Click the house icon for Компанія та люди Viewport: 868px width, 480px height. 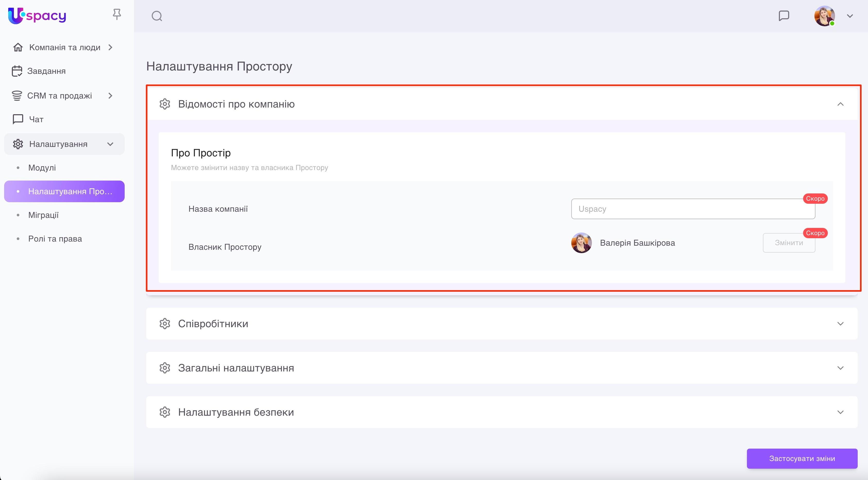18,48
